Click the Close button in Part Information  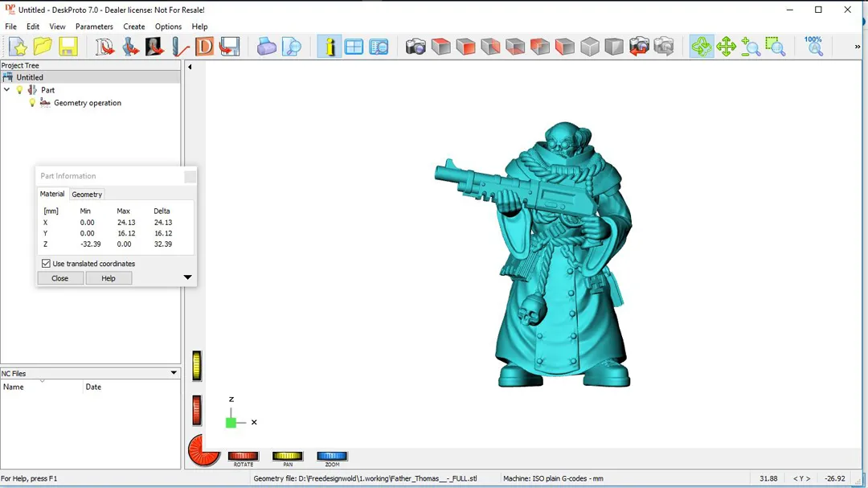point(59,278)
